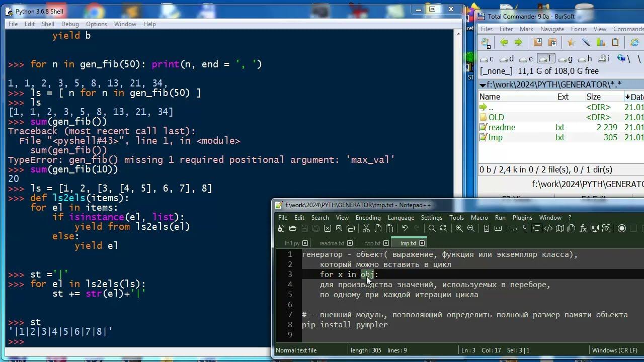Toggle synchronized vertical scrolling in Notepad++
Screen dimensions: 644x362
(x=486, y=228)
